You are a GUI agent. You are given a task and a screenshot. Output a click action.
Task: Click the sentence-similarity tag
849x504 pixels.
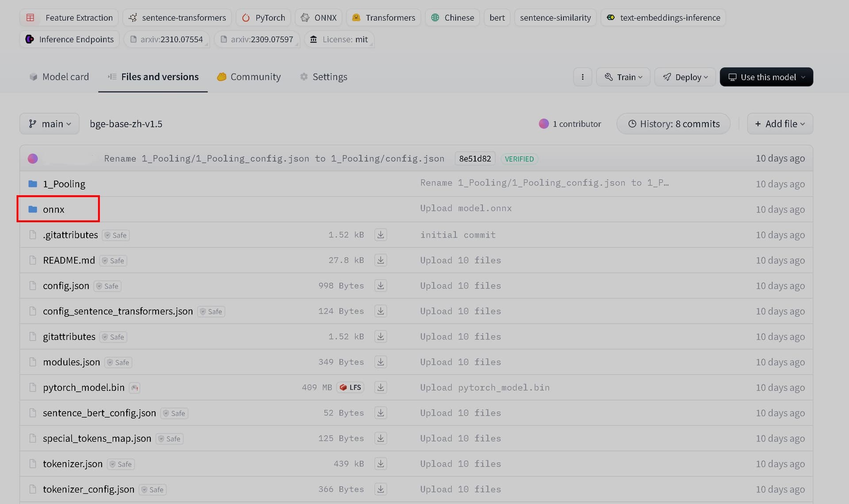[x=555, y=18]
